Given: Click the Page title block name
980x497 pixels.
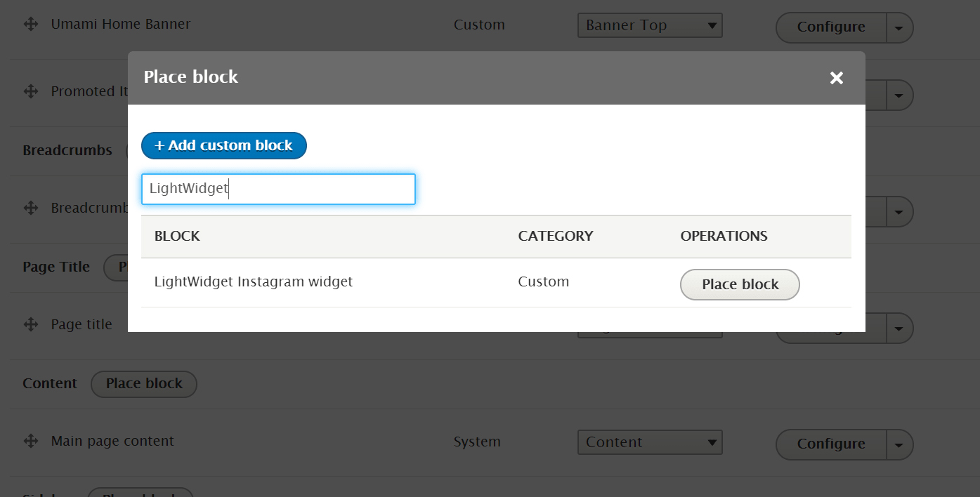Looking at the screenshot, I should [x=81, y=324].
